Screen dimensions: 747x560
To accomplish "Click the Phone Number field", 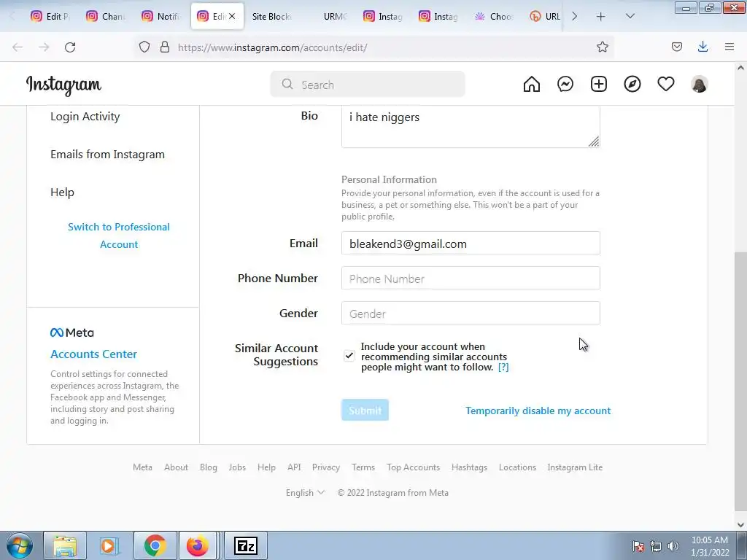I will [x=471, y=278].
